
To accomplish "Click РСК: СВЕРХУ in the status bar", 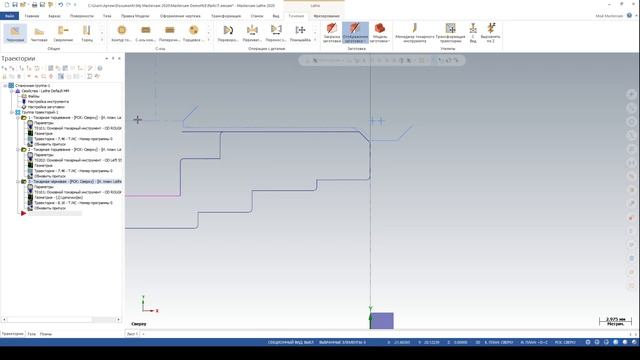I will 565,342.
